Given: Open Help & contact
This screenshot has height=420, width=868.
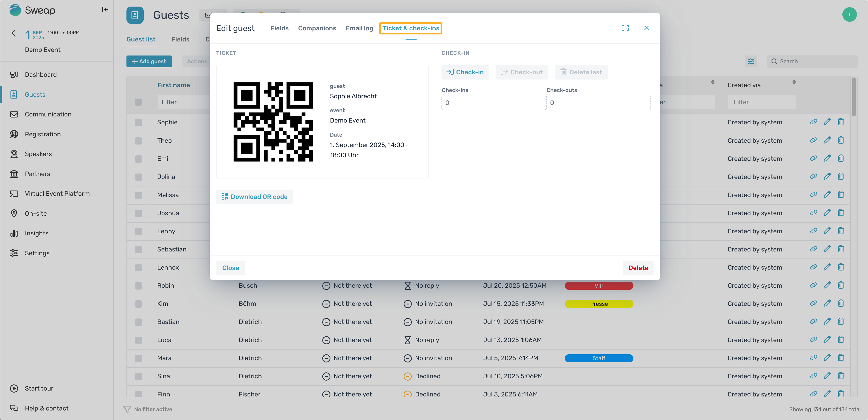Looking at the screenshot, I should click(46, 408).
